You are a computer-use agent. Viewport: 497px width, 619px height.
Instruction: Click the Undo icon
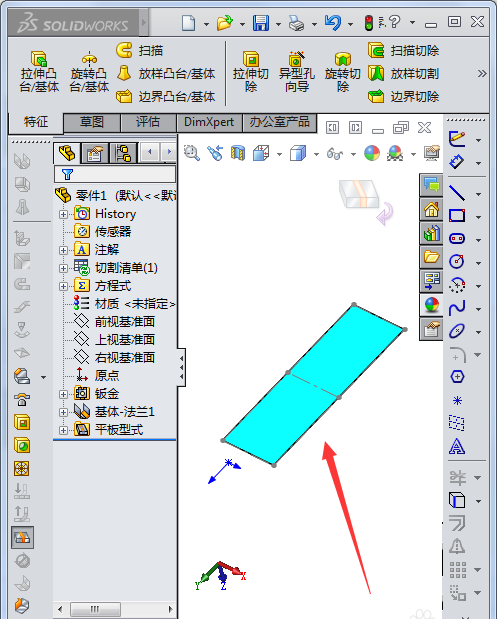(x=333, y=23)
